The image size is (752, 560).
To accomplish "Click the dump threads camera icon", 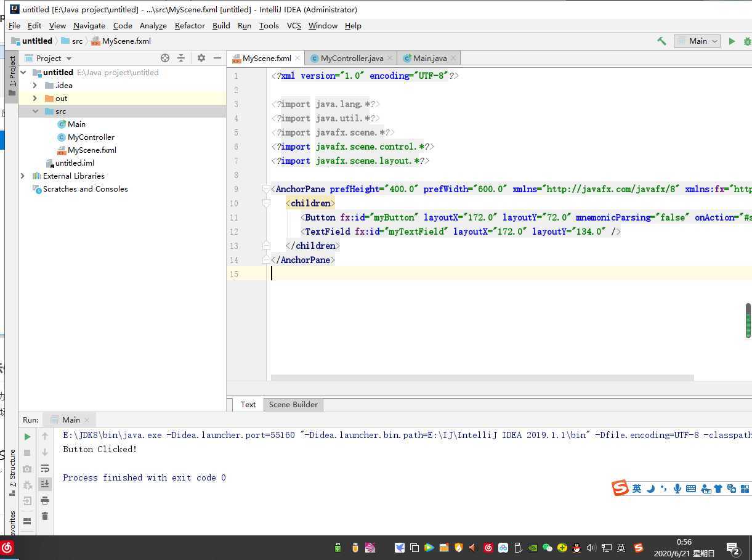I will click(27, 469).
